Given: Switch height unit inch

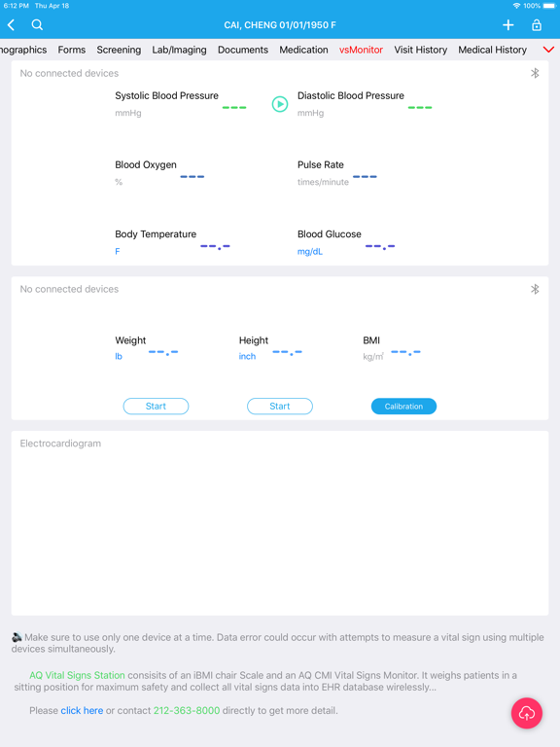Looking at the screenshot, I should pos(247,356).
